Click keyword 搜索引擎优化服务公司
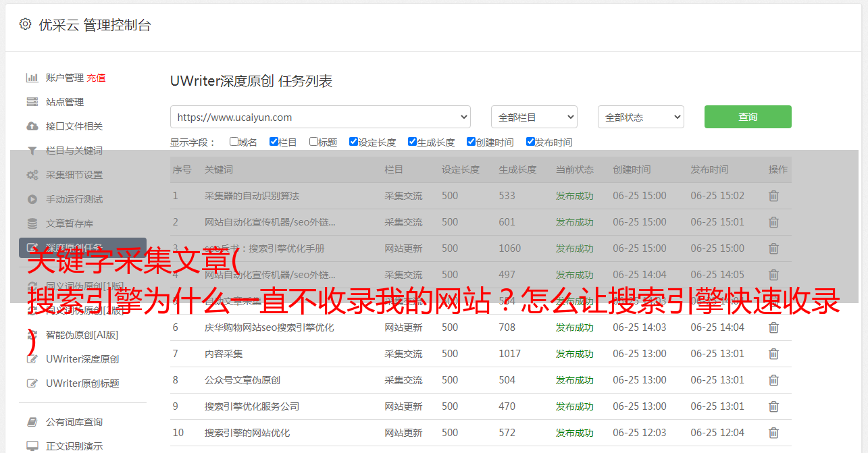This screenshot has width=868, height=453. (252, 406)
